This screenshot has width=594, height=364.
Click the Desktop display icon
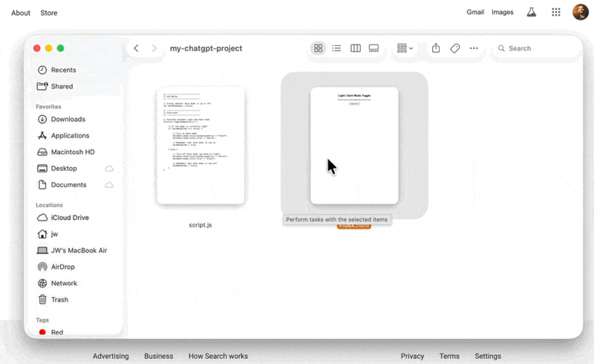[x=42, y=168]
